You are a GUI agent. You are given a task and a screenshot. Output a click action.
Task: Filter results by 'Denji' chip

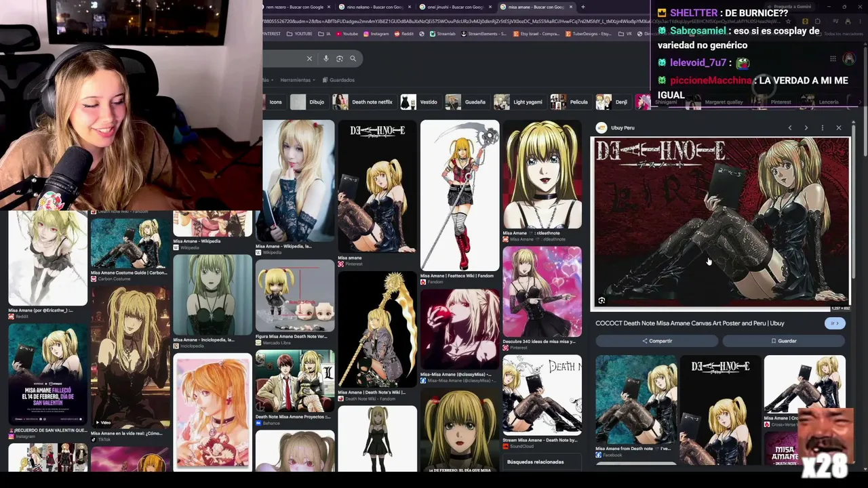[x=613, y=102]
